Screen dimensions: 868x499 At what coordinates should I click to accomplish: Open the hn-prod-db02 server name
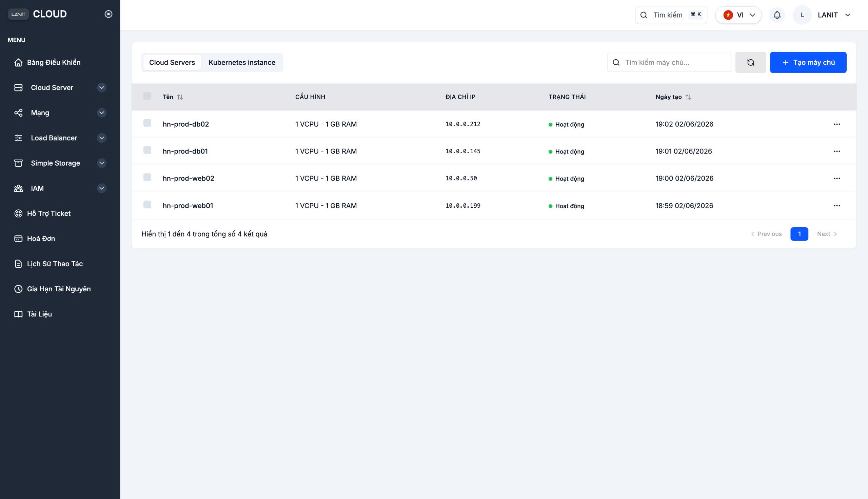185,124
